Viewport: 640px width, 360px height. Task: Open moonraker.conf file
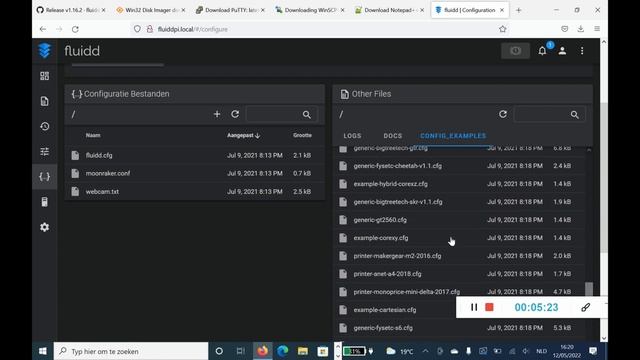[194, 173]
